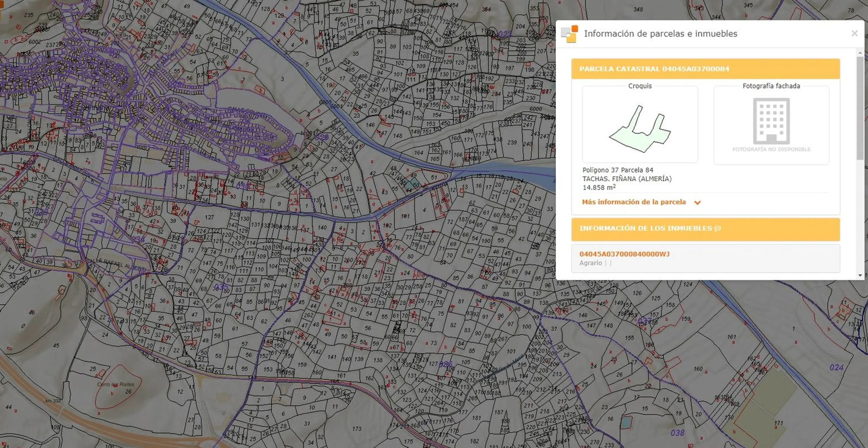The width and height of the screenshot is (868, 448).
Task: Click the orange squares logo in dialog header
Action: click(x=570, y=34)
